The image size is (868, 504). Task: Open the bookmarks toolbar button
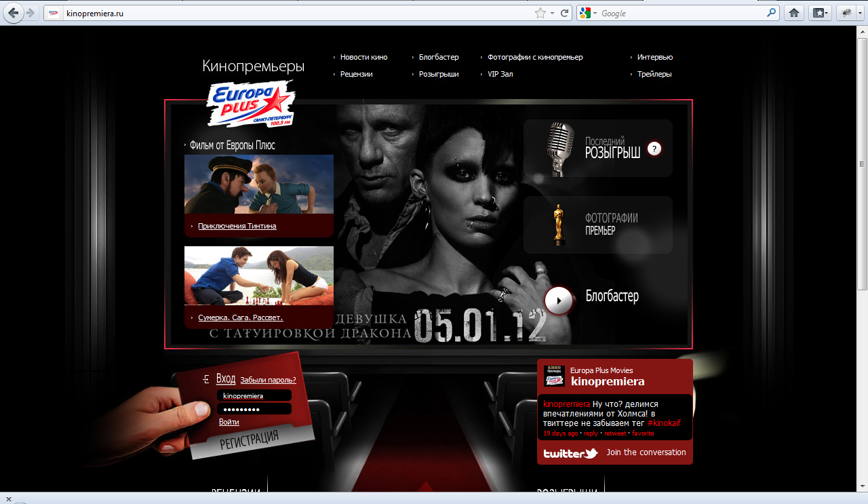(x=820, y=13)
